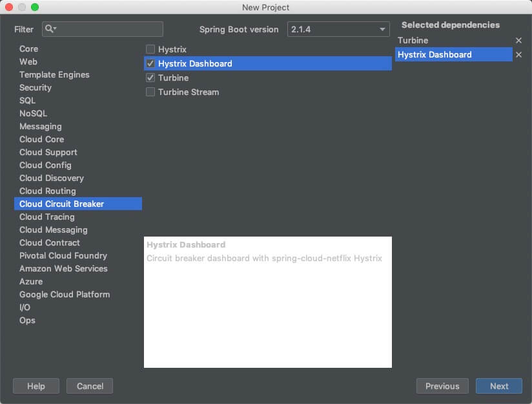
Task: Proceed with the Next button
Action: (x=498, y=386)
